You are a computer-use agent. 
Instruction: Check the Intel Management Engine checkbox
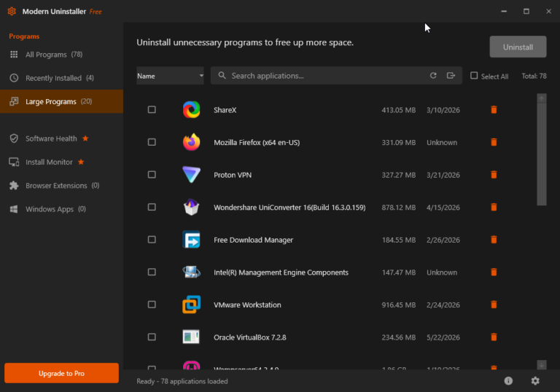pyautogui.click(x=152, y=272)
